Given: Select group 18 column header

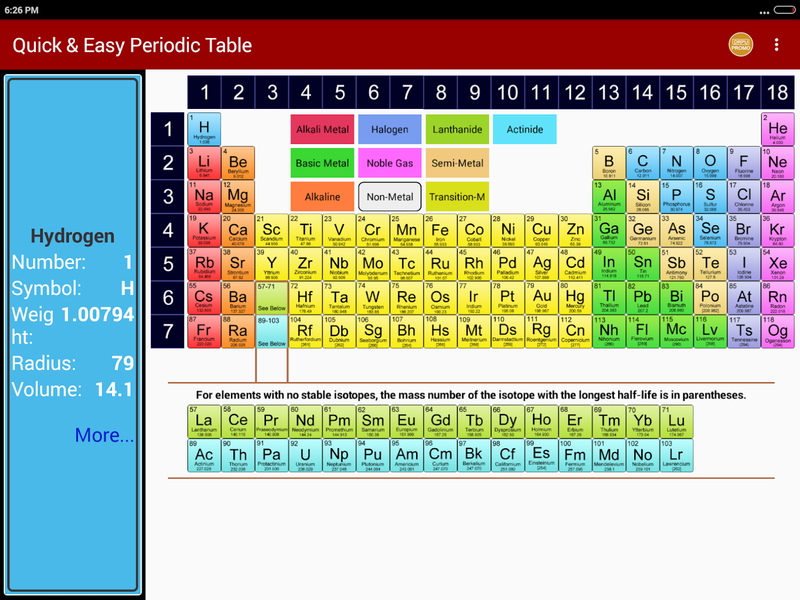Looking at the screenshot, I should pyautogui.click(x=777, y=93).
